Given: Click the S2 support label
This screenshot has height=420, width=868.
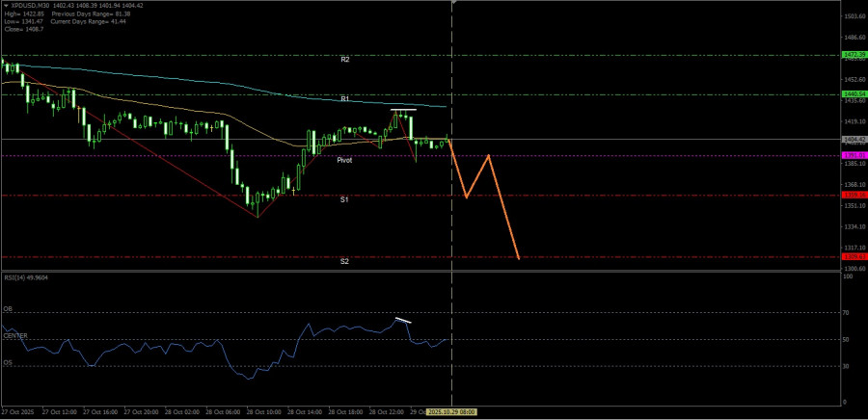Looking at the screenshot, I should click(344, 261).
